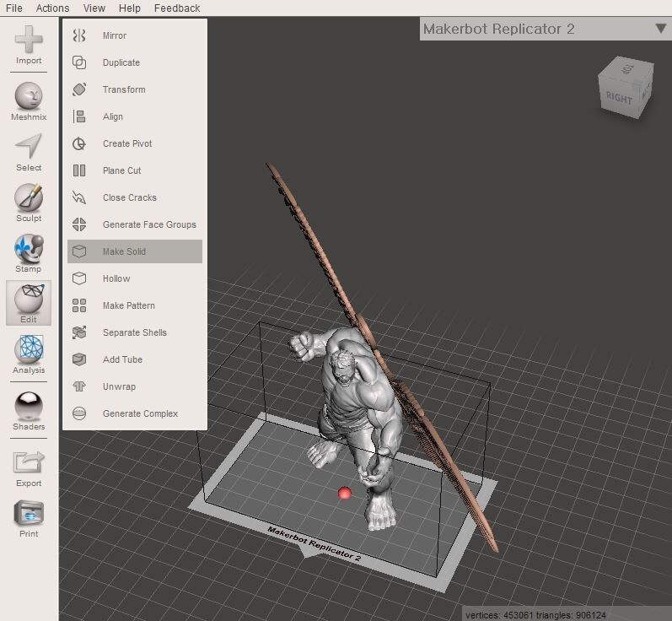Image resolution: width=672 pixels, height=621 pixels.
Task: Select Make Solid from Edit menu
Action: 135,251
